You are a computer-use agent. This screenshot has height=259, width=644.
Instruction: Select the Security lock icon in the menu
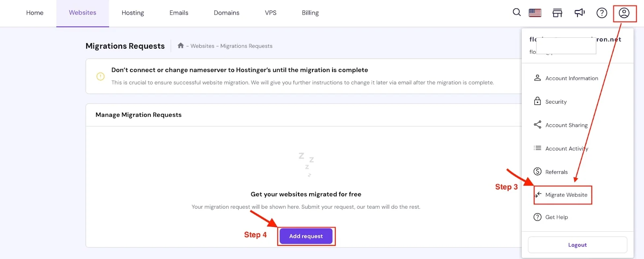click(538, 101)
